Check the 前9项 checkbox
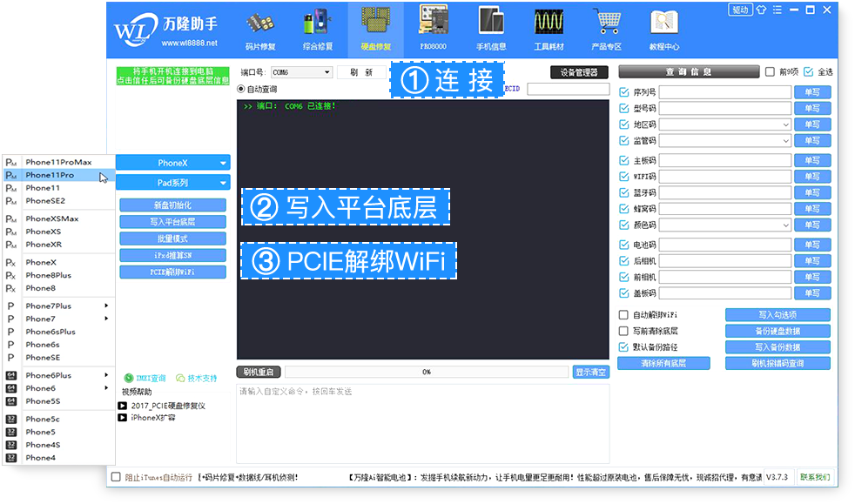This screenshot has height=504, width=855. (770, 72)
